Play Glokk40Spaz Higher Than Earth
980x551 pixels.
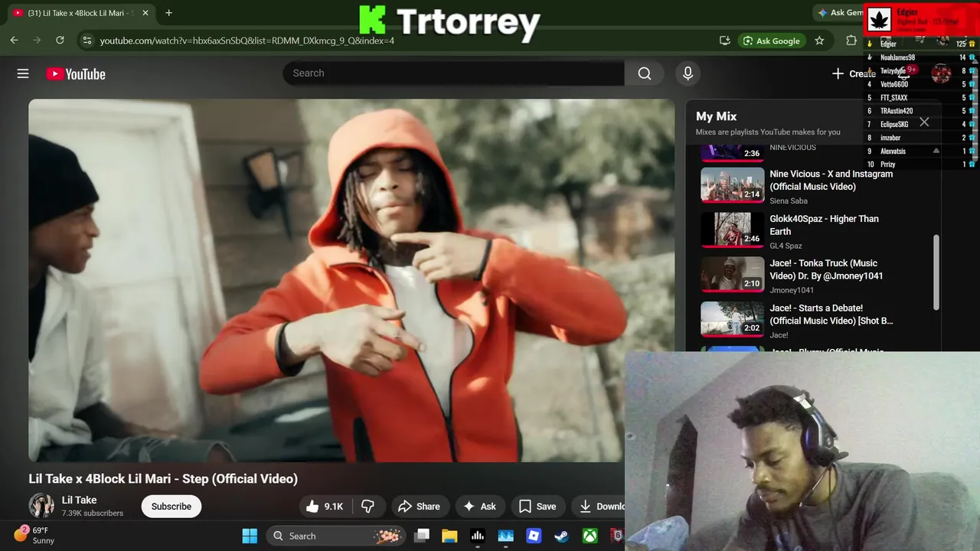pos(824,225)
